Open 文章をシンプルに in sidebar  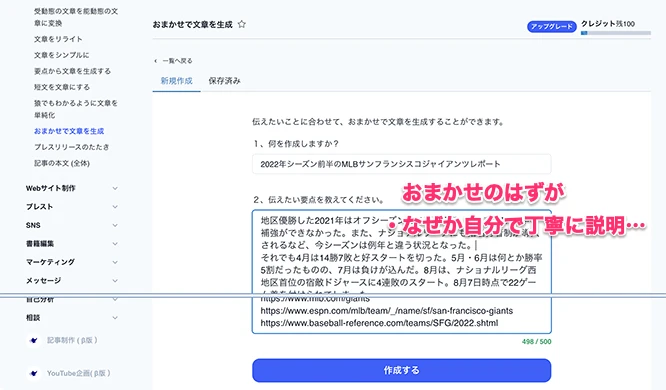pyautogui.click(x=62, y=55)
